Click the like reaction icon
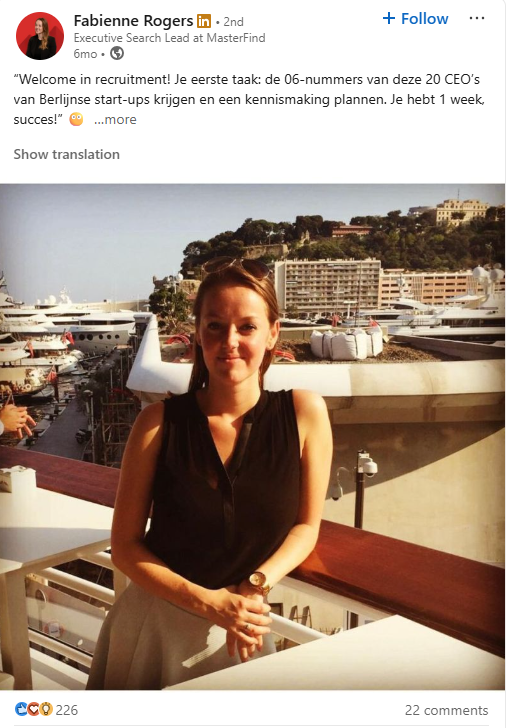Screen dimensions: 507x728 click(x=21, y=709)
